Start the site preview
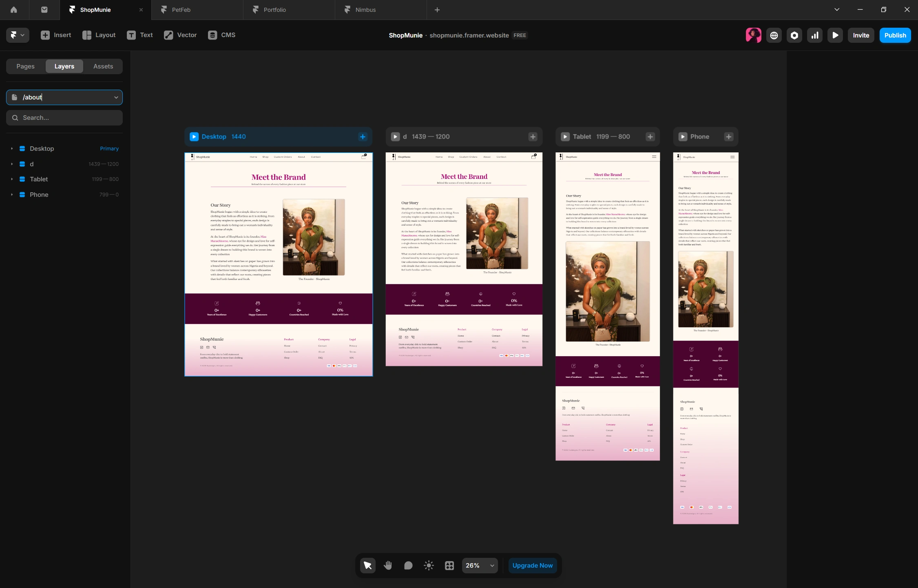The width and height of the screenshot is (918, 588). point(835,35)
